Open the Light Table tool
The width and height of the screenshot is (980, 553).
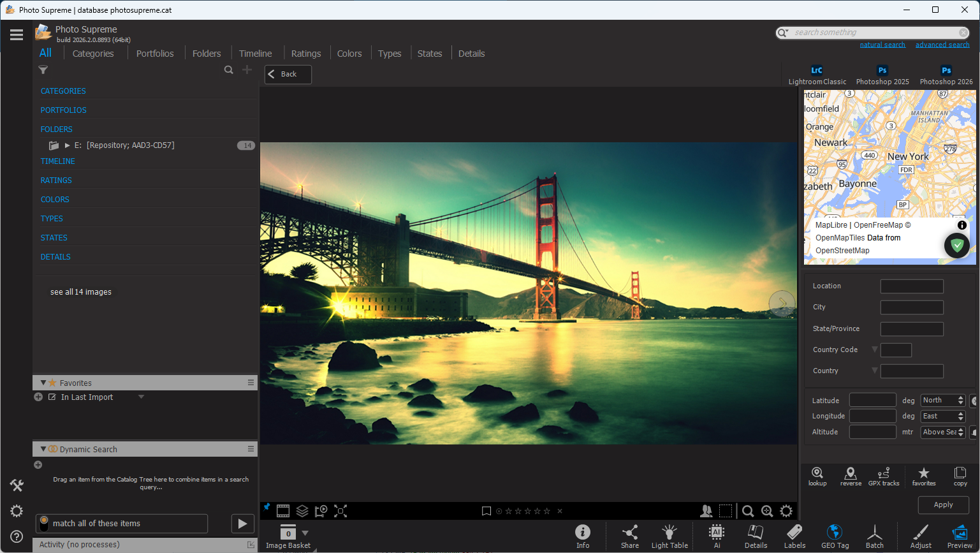click(669, 536)
